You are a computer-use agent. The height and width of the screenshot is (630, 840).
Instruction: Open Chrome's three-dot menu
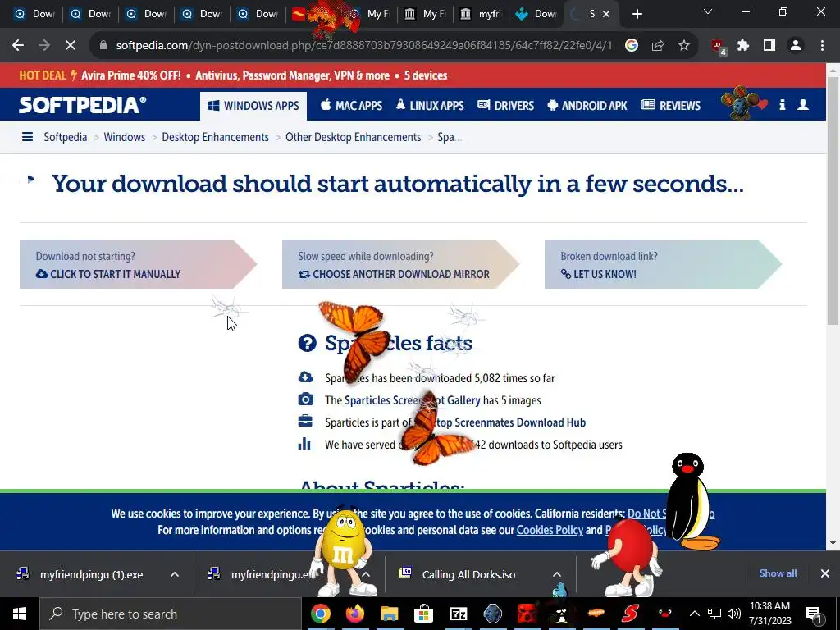tap(822, 46)
